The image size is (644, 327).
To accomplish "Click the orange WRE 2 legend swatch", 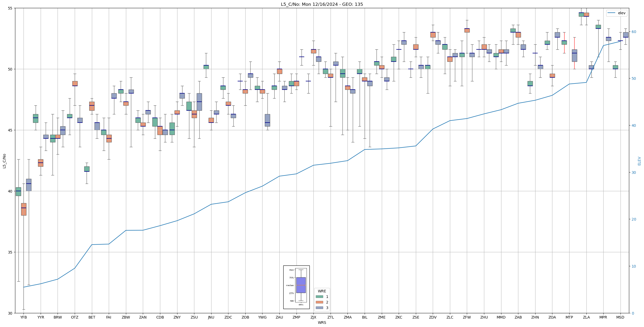I will (x=319, y=302).
